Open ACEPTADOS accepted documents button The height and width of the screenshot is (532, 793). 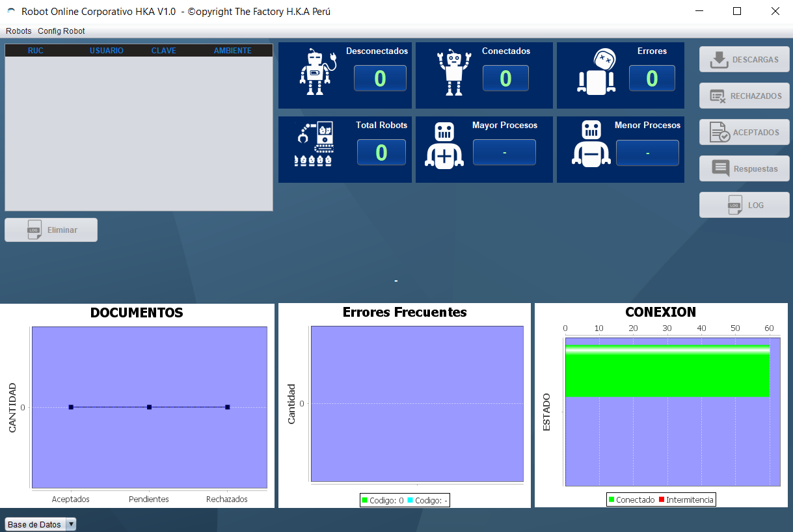point(744,132)
